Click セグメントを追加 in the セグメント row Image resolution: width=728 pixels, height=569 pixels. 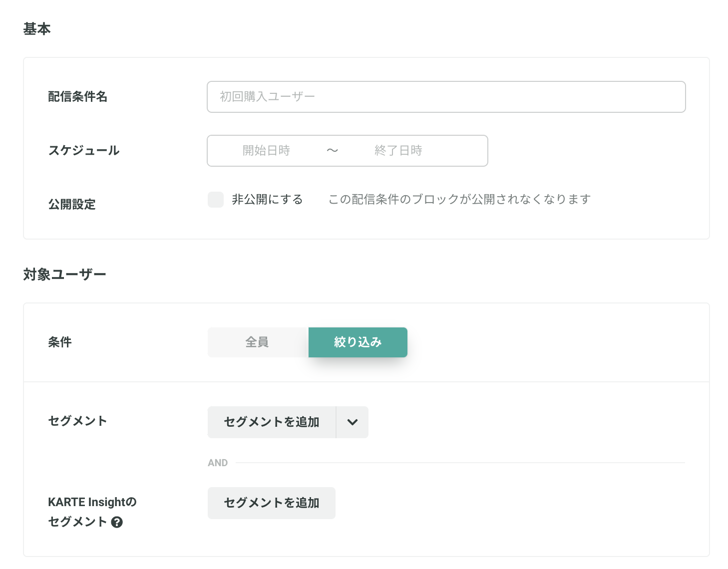pyautogui.click(x=272, y=422)
